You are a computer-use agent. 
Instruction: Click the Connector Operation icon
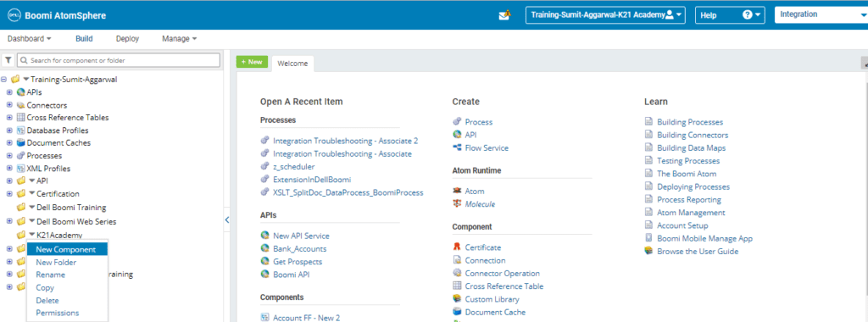pos(457,273)
